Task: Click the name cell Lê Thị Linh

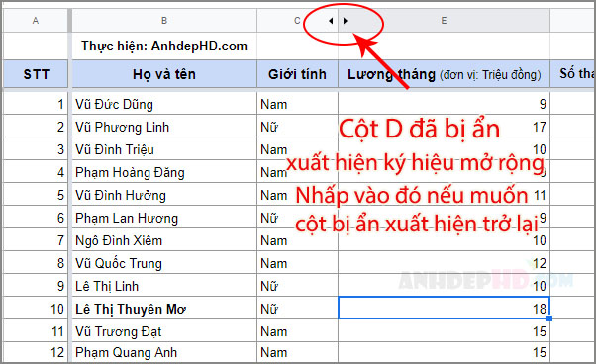Action: tap(164, 286)
